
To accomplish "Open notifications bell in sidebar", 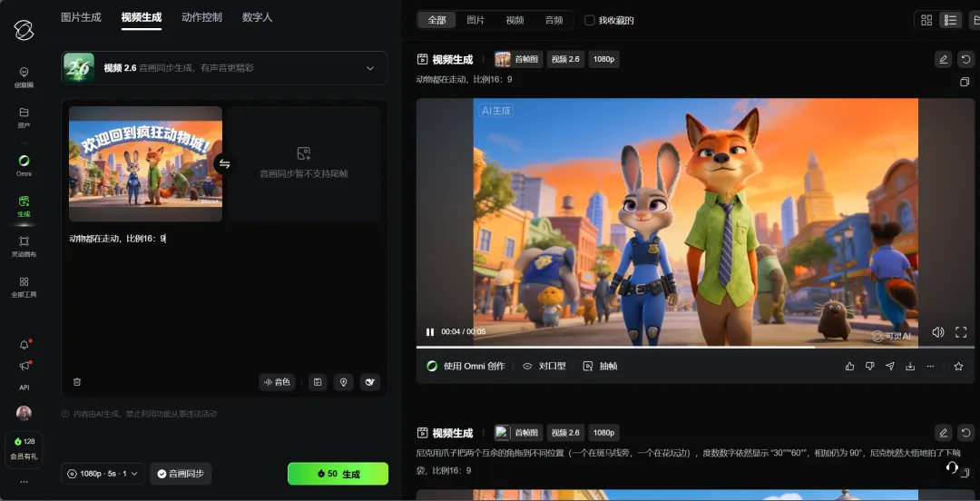I will (x=24, y=345).
